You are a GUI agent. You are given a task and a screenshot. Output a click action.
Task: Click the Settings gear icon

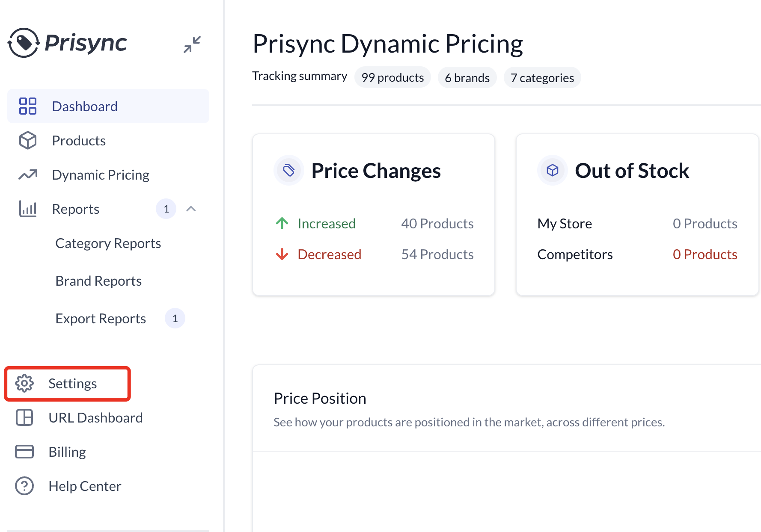(x=24, y=383)
